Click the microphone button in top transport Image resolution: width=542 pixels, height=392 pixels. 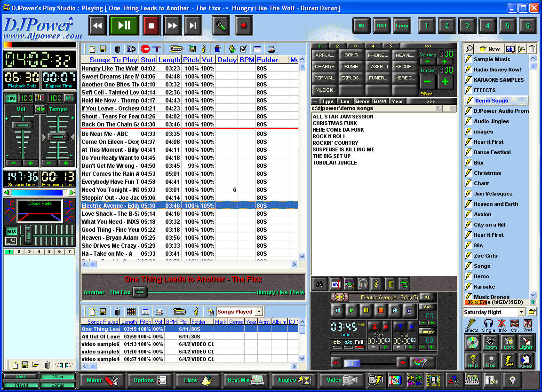point(221,25)
